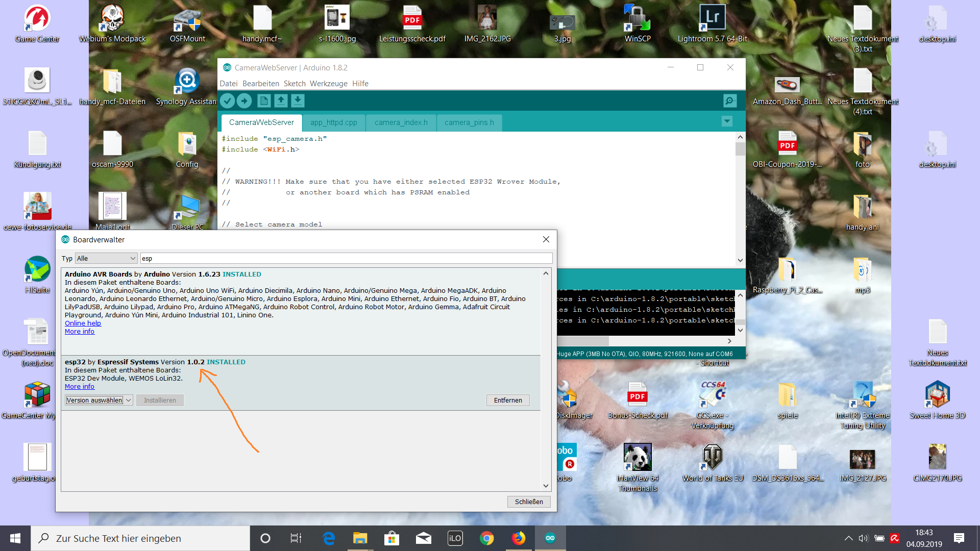980x551 pixels.
Task: Select the Intel Extreme Tuning Utility icon
Action: 863,405
